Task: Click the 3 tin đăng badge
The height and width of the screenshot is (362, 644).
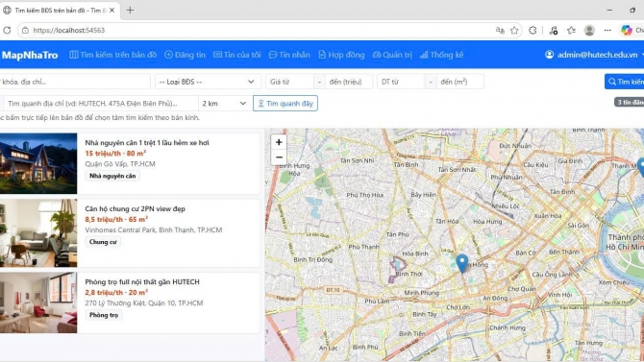Action: coord(630,102)
